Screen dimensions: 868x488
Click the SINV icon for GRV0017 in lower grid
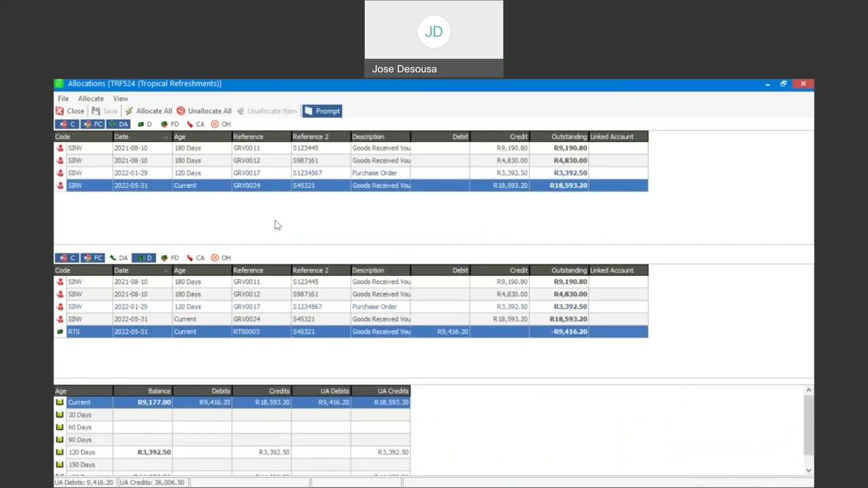tap(60, 306)
